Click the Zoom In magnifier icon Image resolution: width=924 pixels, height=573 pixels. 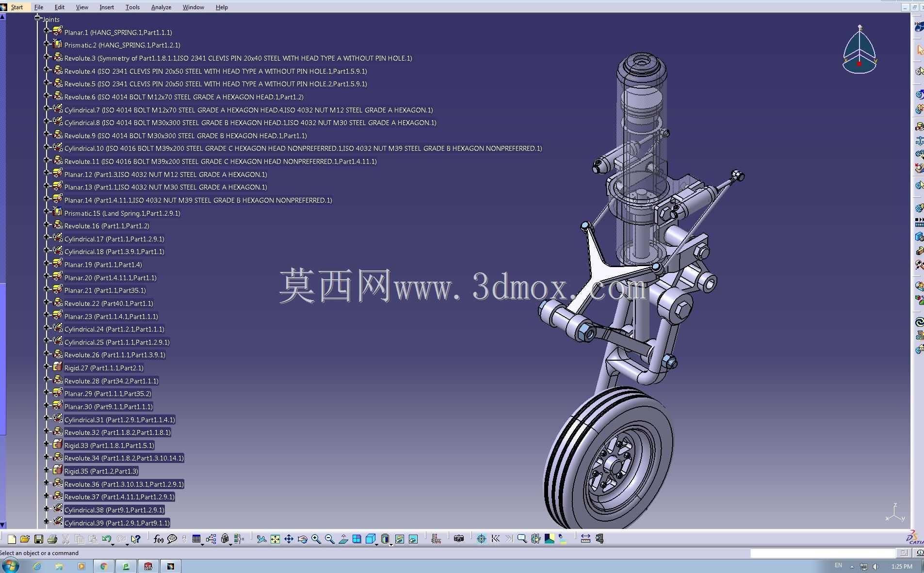click(316, 539)
